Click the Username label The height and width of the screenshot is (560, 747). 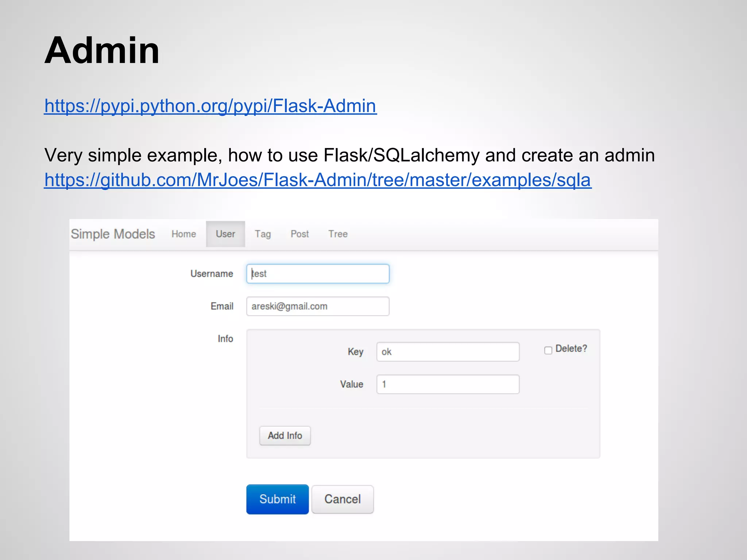[x=212, y=274]
